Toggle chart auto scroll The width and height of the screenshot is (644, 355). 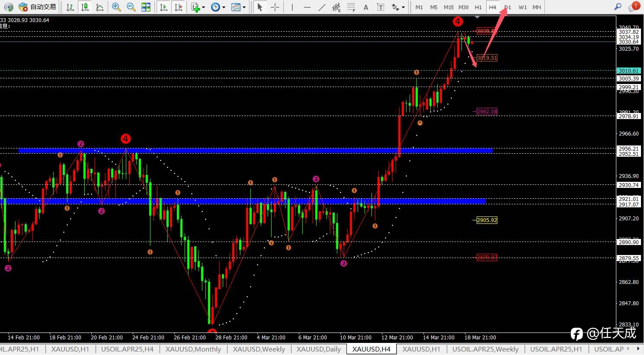[x=163, y=7]
